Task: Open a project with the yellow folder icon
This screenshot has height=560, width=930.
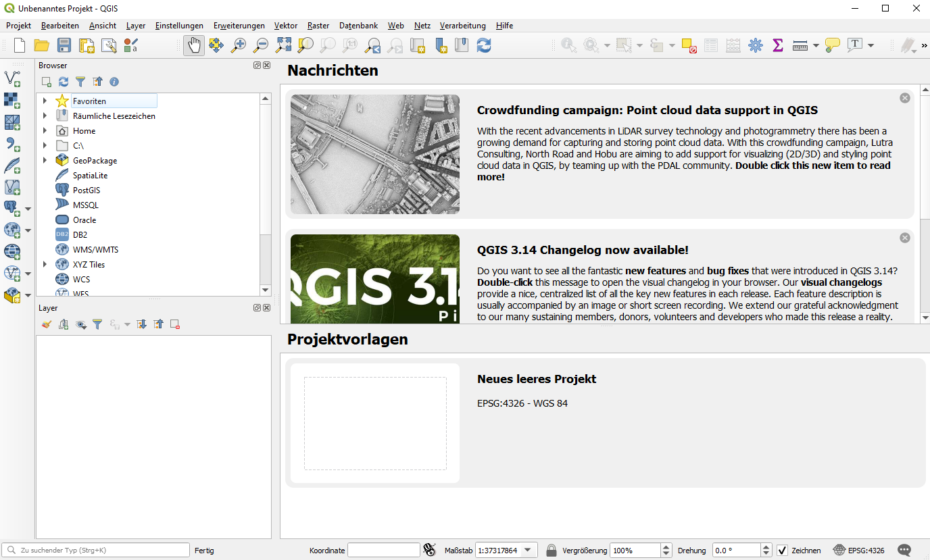Action: click(42, 45)
